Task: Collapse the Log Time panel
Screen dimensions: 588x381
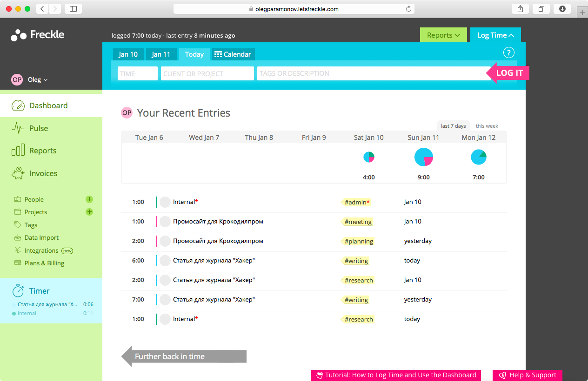Action: tap(495, 35)
